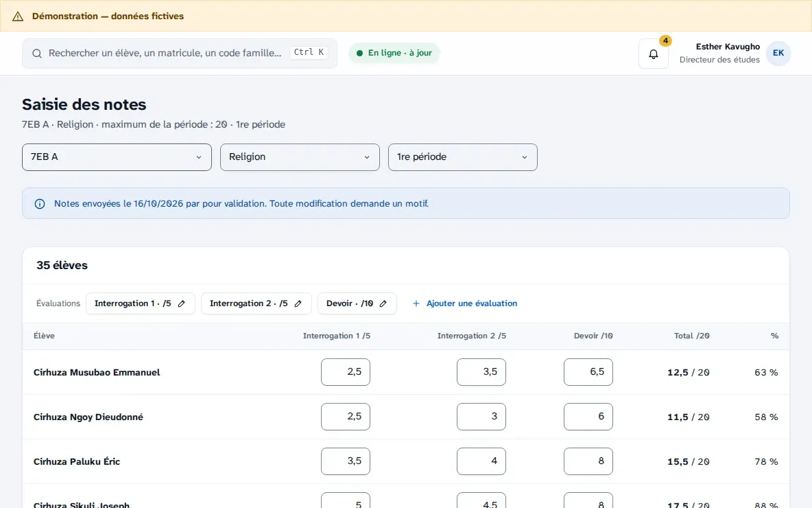This screenshot has width=812, height=508.
Task: Click the warning icon in demo banner
Action: point(18,16)
